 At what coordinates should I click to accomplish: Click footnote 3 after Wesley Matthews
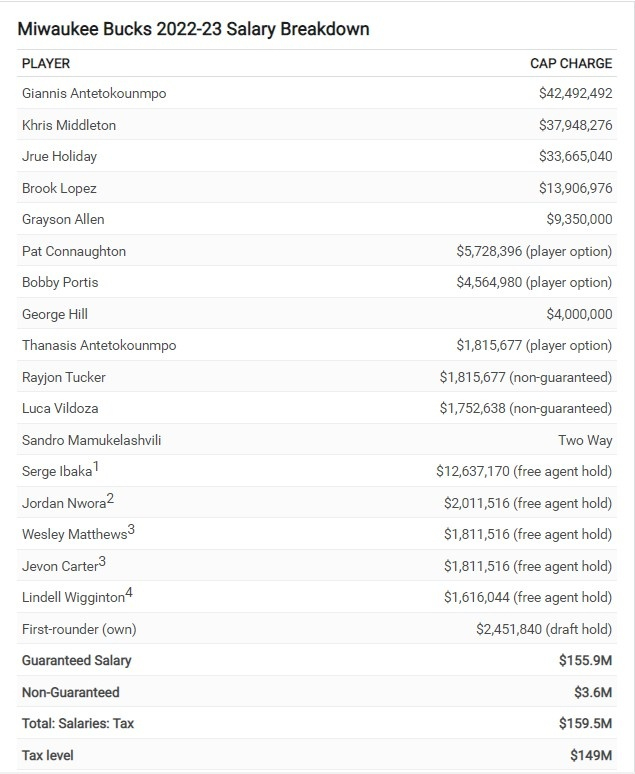tap(131, 530)
